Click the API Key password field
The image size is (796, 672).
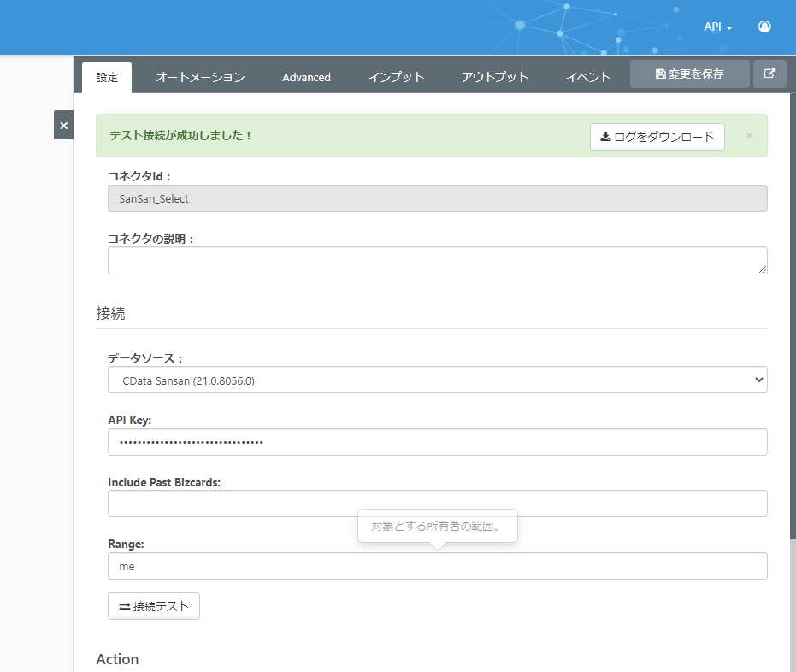point(437,442)
